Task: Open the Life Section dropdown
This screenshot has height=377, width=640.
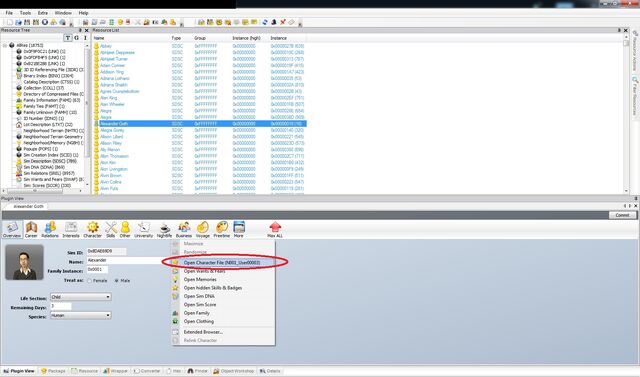Action: pos(80,297)
